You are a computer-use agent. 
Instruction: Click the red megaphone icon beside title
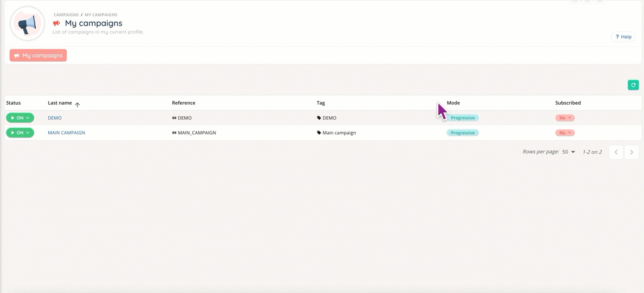click(57, 23)
